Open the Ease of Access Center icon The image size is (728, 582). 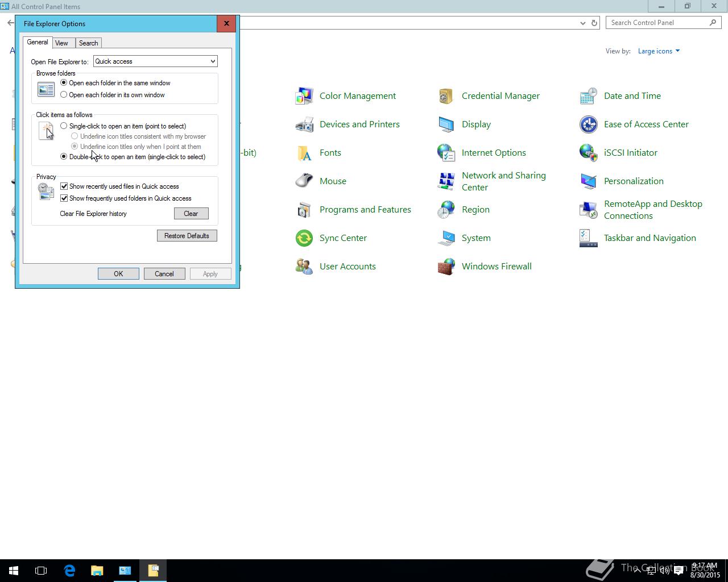coord(589,124)
